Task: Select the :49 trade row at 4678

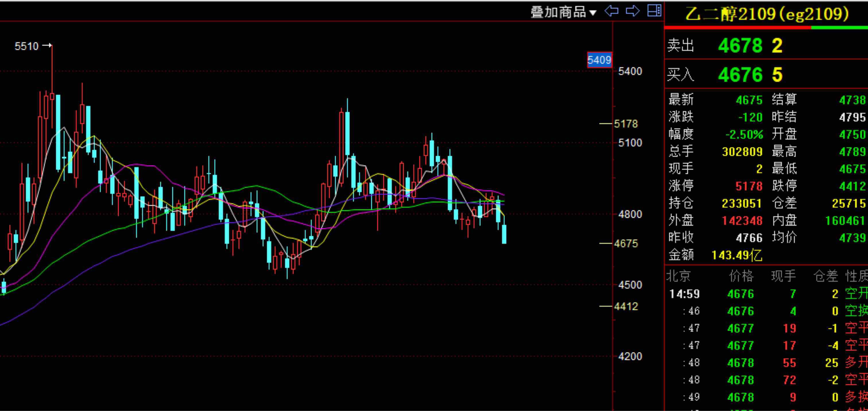Action: point(767,397)
